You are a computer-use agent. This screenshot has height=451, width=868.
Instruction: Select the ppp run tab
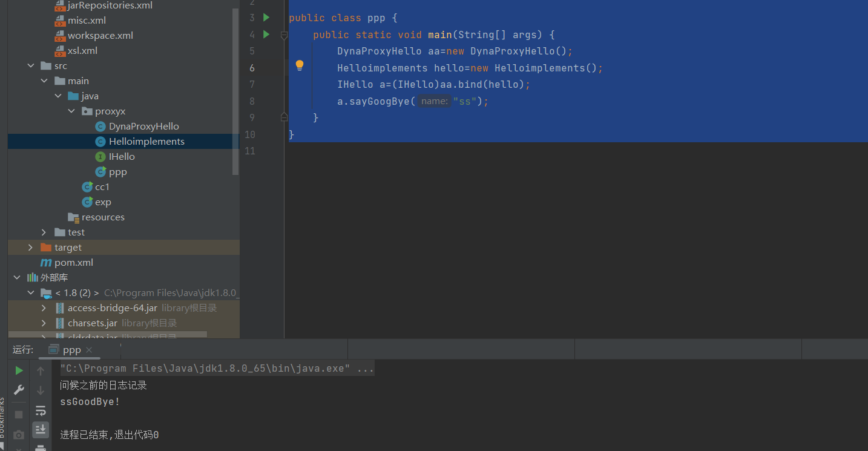71,350
